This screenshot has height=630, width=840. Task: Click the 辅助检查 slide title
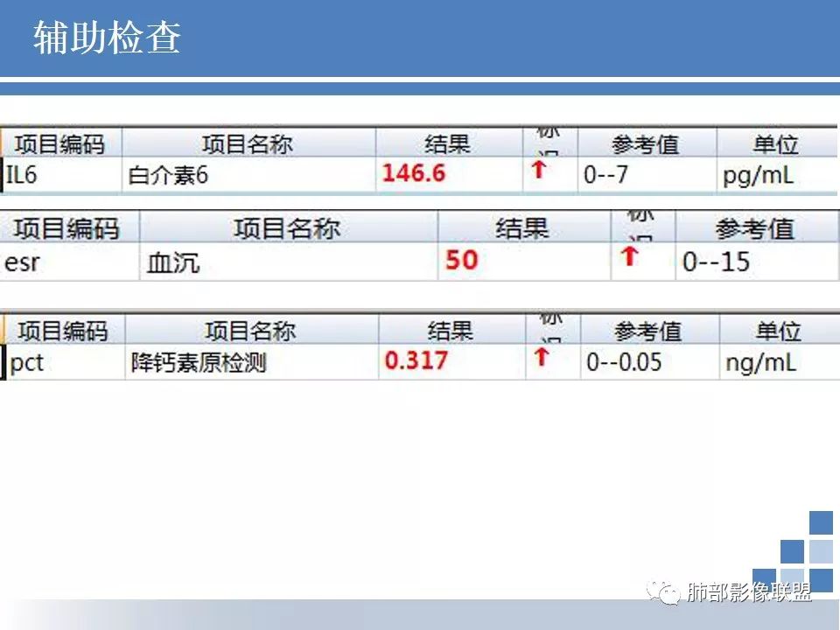pyautogui.click(x=107, y=38)
